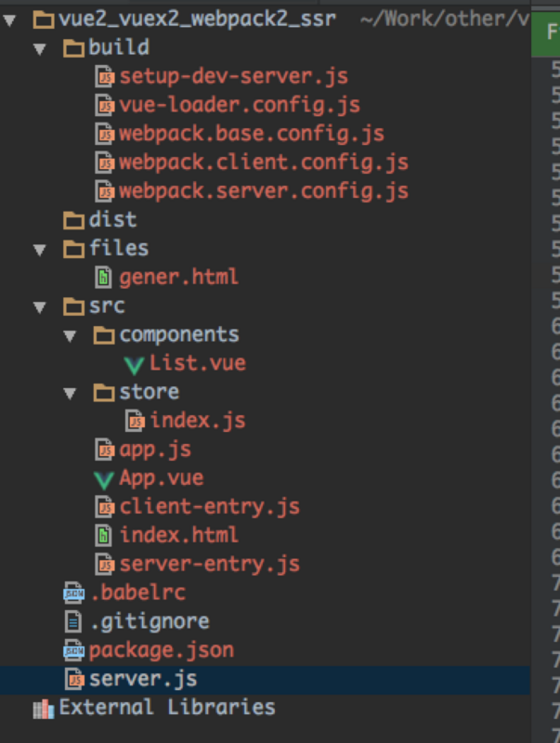Viewport: 560px width, 743px height.
Task: Collapse the vue2_vuex2_webpack2_ssr project root arrow
Action: click(x=9, y=20)
